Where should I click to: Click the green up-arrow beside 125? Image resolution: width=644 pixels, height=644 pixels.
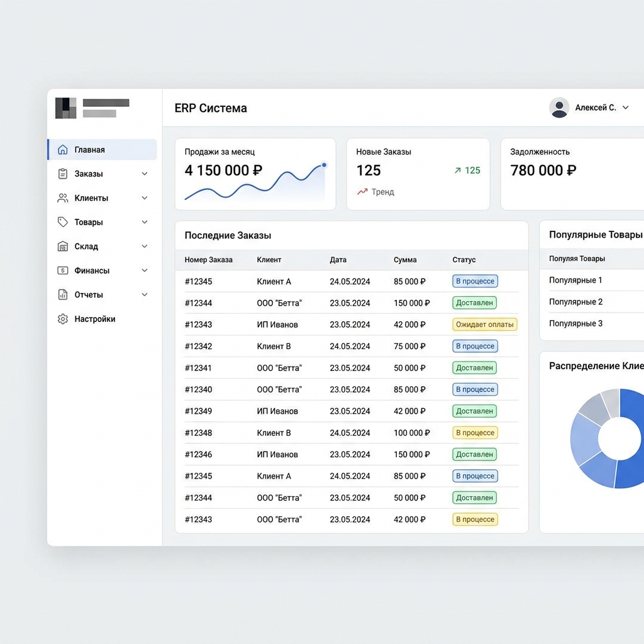(458, 170)
